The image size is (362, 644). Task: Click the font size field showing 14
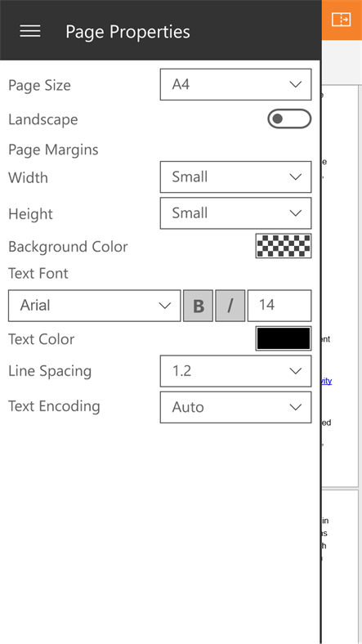(x=279, y=306)
